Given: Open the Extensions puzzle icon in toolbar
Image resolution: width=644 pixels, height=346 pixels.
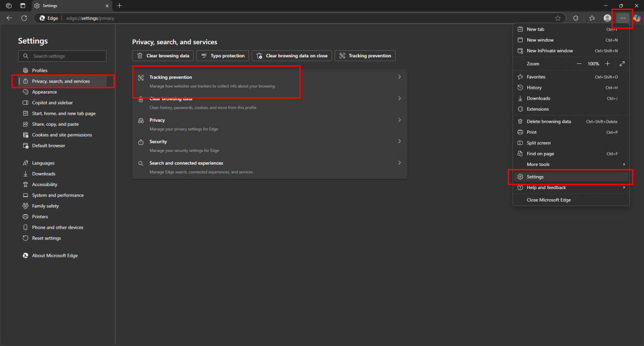Looking at the screenshot, I should [x=576, y=18].
